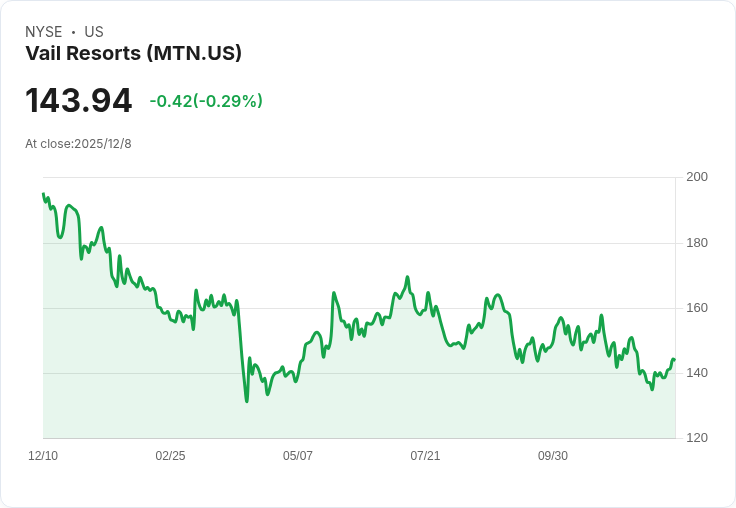This screenshot has width=736, height=508.
Task: Select the 07/21 date on the x-axis
Action: [x=425, y=456]
